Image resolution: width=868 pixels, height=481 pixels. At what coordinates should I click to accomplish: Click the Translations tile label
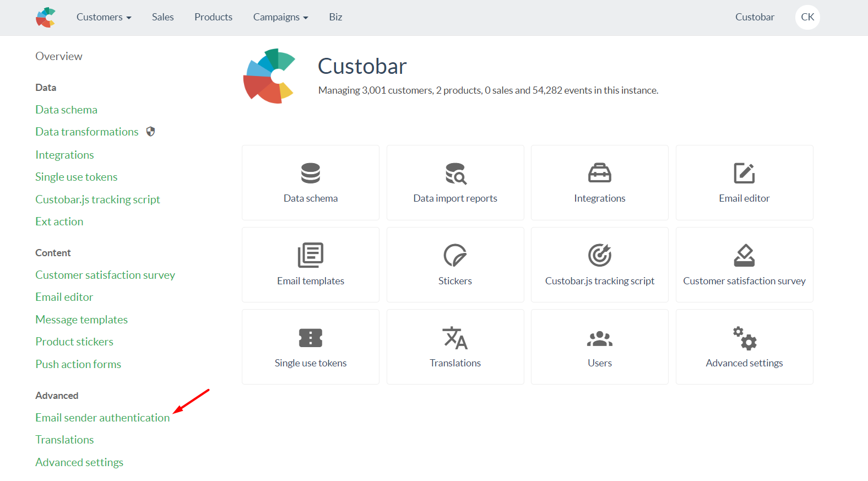click(455, 363)
